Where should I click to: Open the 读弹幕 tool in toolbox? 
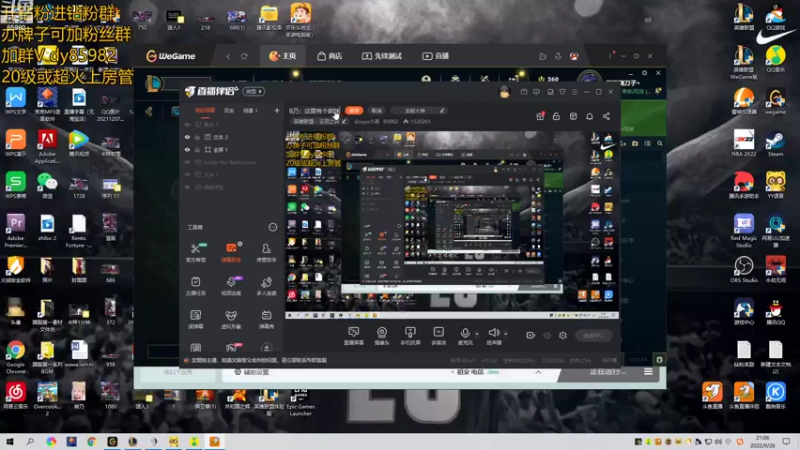click(x=195, y=319)
